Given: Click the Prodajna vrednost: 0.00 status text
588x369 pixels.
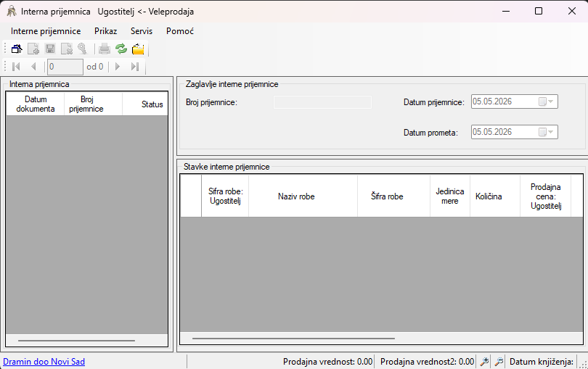Looking at the screenshot, I should pos(327,362).
